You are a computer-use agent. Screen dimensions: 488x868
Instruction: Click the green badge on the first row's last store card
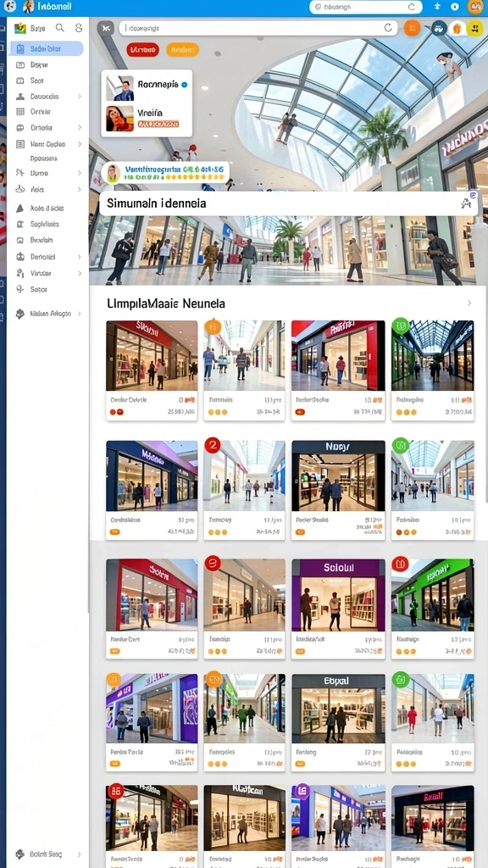(x=400, y=325)
